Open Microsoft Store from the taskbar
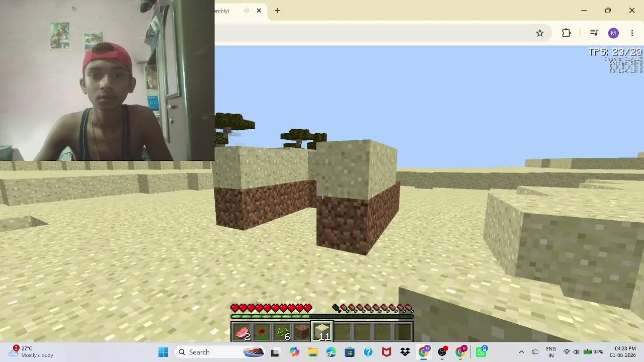This screenshot has height=362, width=644. pyautogui.click(x=350, y=352)
